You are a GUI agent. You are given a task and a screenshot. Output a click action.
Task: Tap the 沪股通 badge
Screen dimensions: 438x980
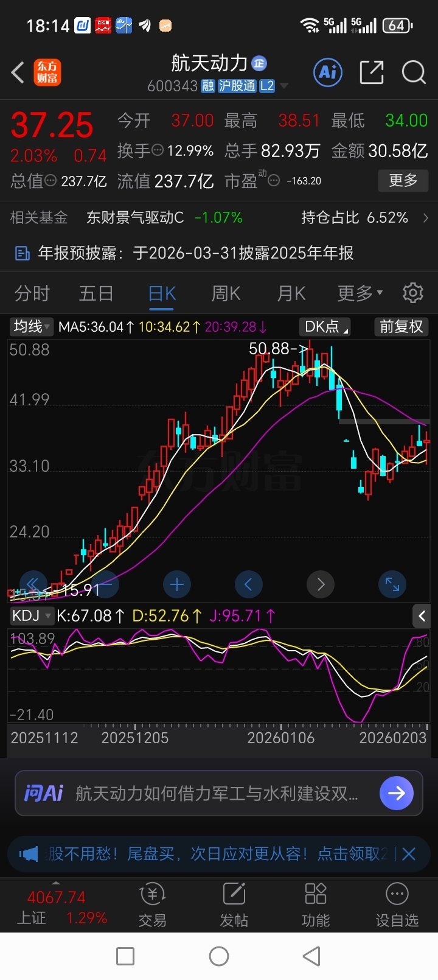point(237,86)
